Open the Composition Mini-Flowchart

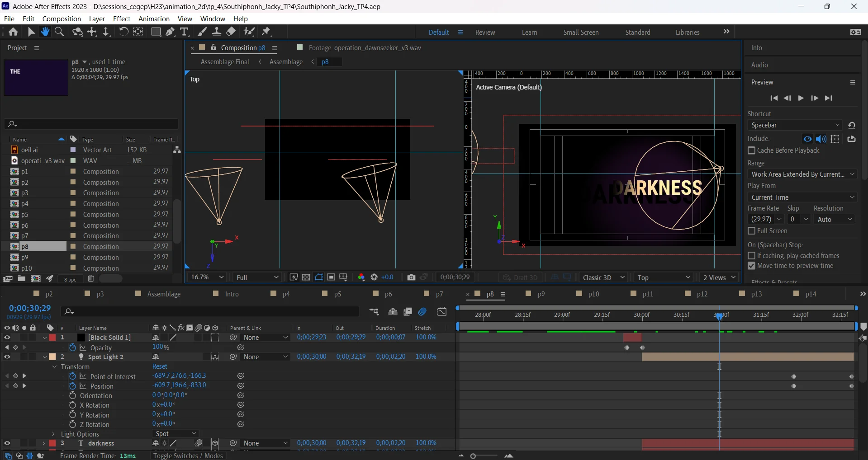point(374,312)
